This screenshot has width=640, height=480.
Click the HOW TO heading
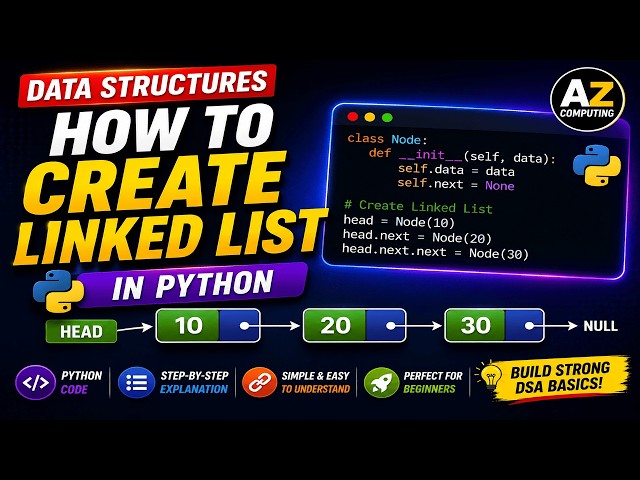[x=162, y=129]
